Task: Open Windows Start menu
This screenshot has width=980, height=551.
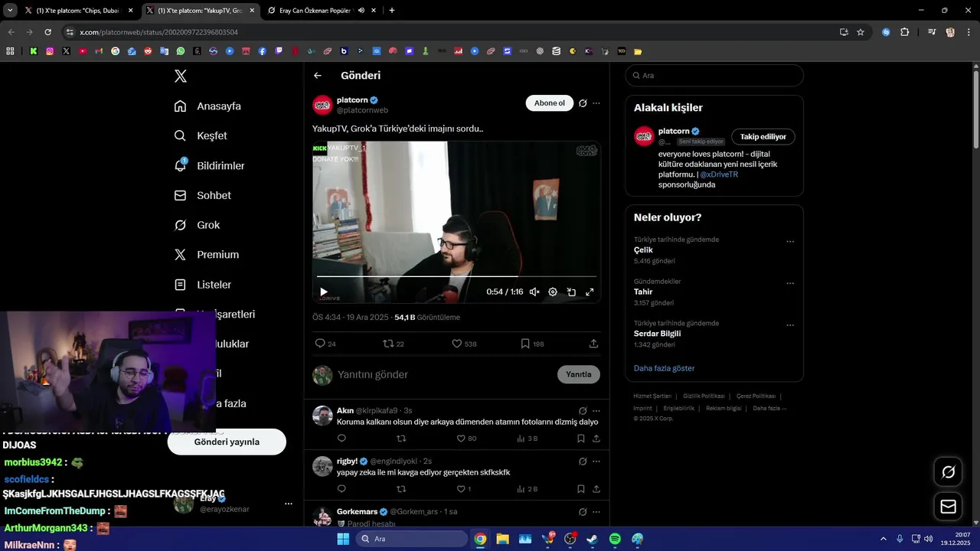Action: (343, 539)
